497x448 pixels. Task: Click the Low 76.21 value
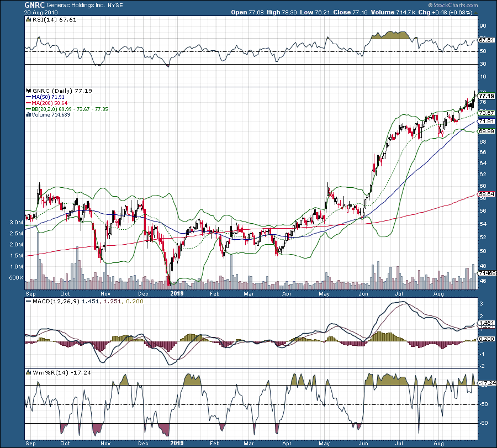pyautogui.click(x=315, y=12)
